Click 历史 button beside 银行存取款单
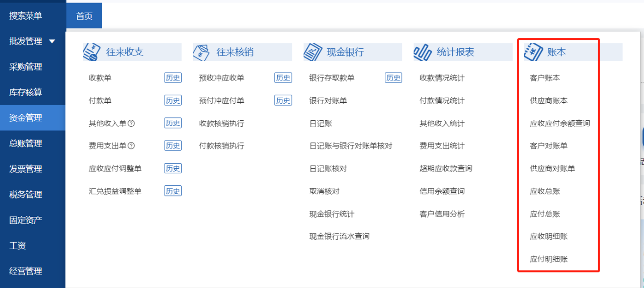 (393, 78)
